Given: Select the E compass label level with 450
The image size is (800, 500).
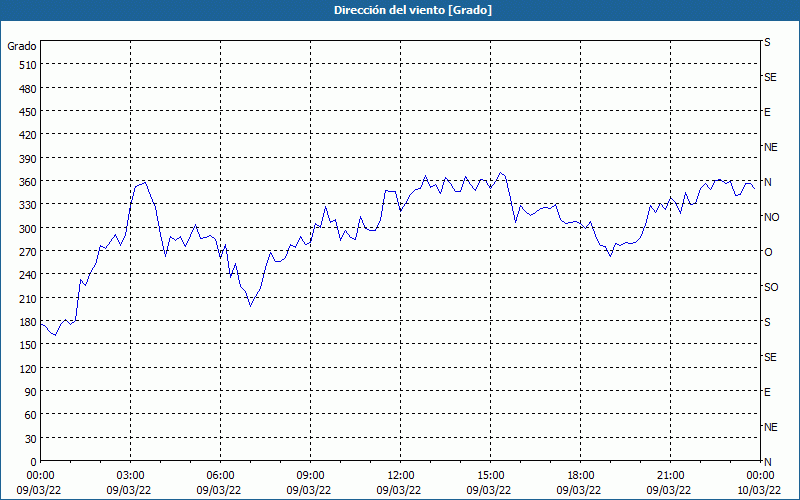Looking at the screenshot, I should coord(767,112).
